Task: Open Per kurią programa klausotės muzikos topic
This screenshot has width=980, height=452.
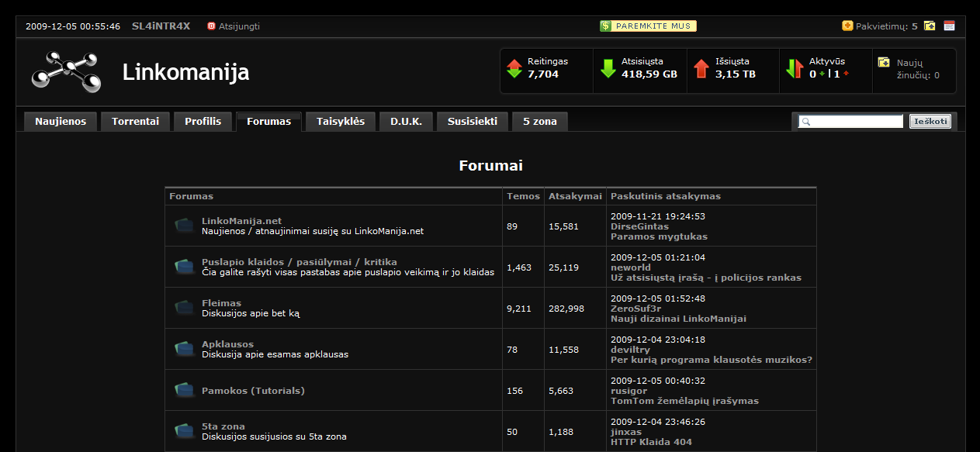Action: [x=712, y=360]
